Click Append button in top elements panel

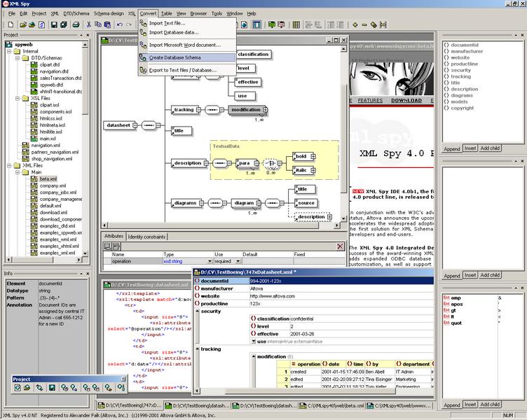coord(452,148)
